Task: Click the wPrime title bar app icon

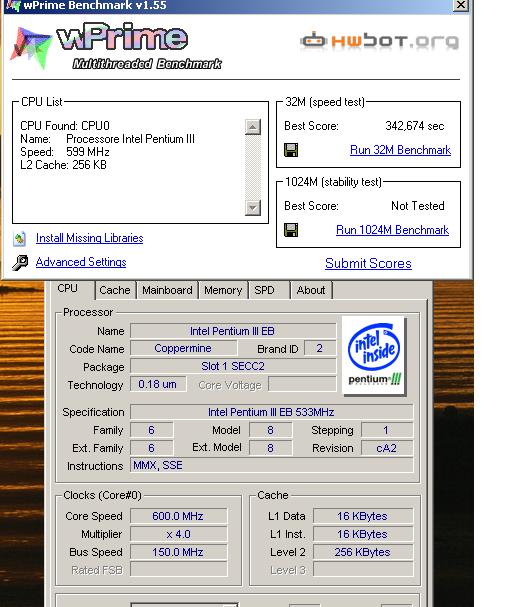Action: [x=13, y=6]
